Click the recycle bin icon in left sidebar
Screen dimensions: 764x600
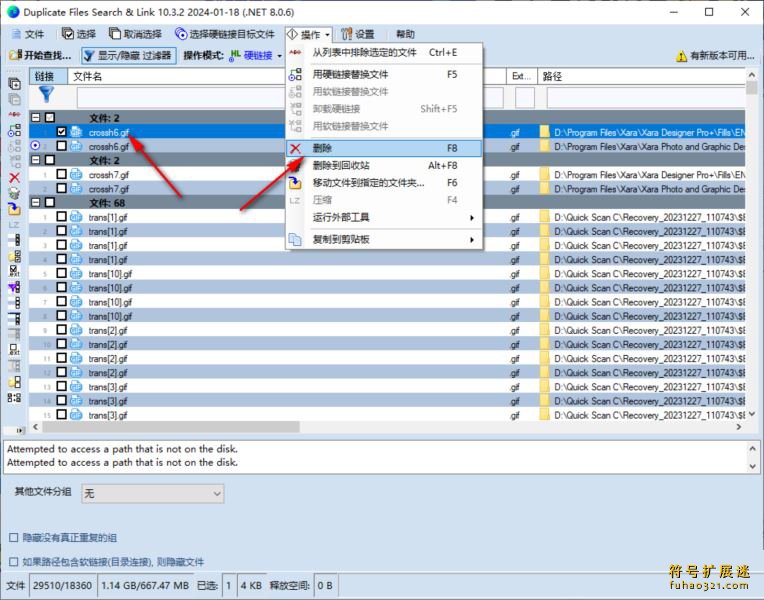click(x=15, y=194)
